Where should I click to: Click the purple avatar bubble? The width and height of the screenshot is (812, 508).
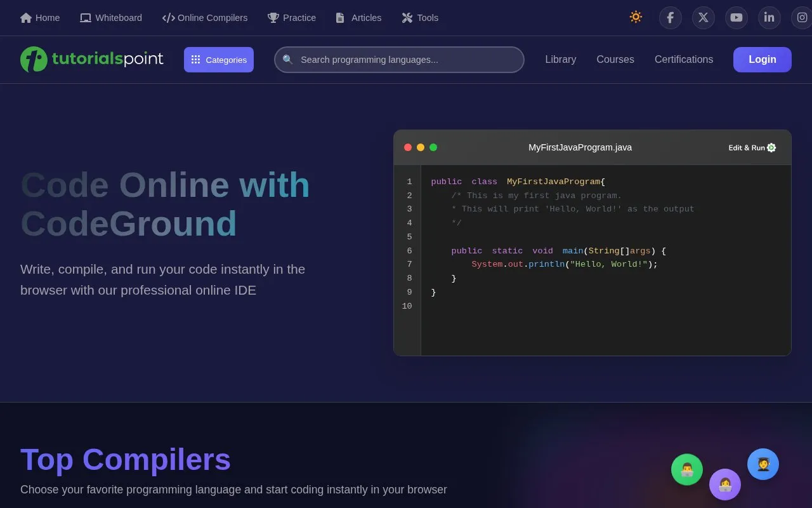725,485
